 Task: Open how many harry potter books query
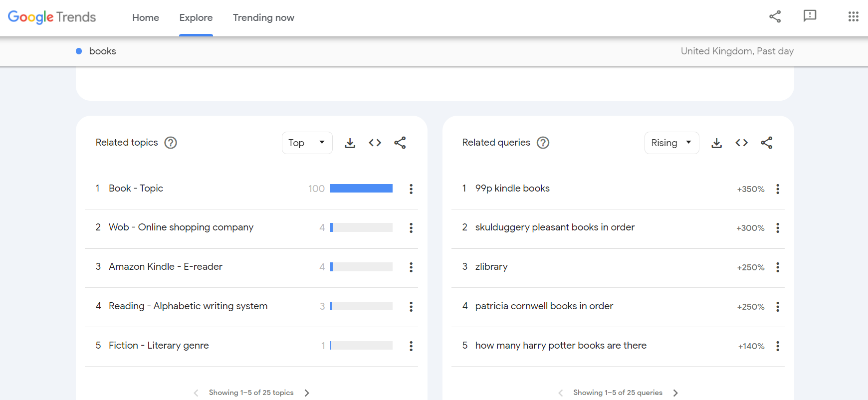[x=561, y=346]
